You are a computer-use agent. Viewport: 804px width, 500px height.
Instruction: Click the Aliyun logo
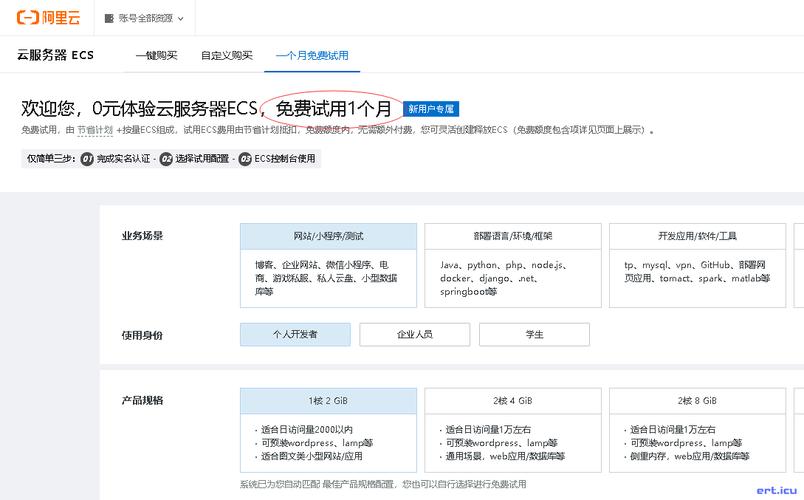pos(48,17)
